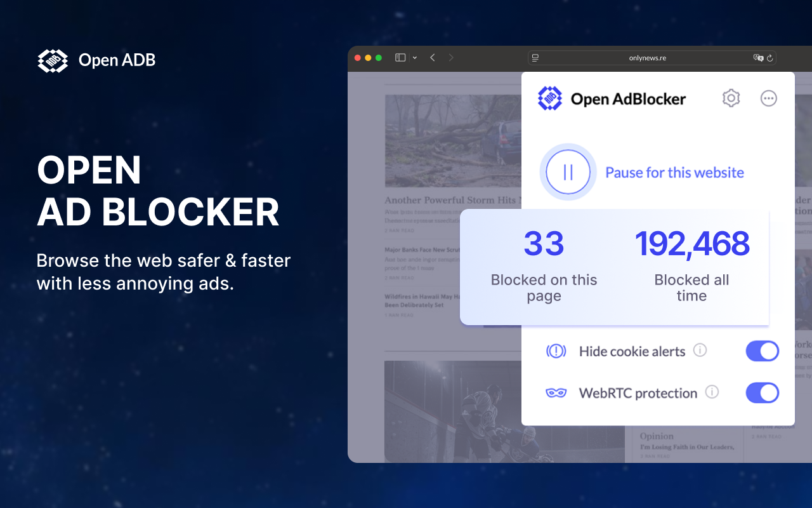Select Pause for this website
This screenshot has height=508, width=812.
[674, 172]
